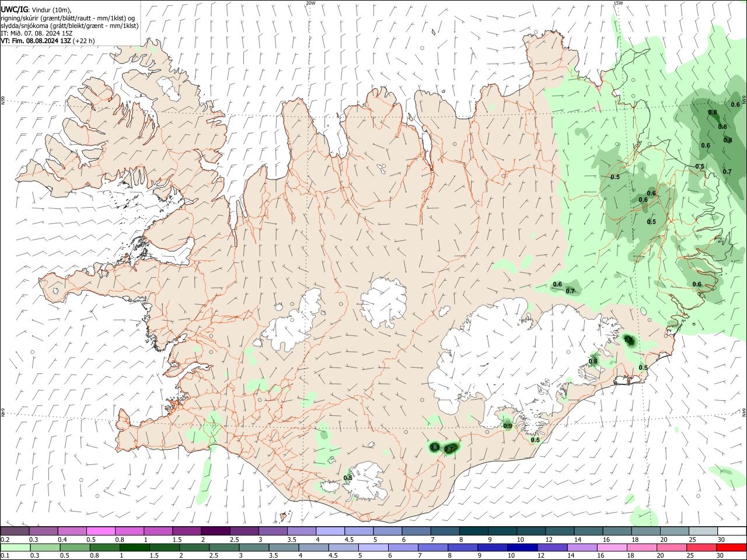Select the light pink swatch between 16 and 18

click(611, 547)
